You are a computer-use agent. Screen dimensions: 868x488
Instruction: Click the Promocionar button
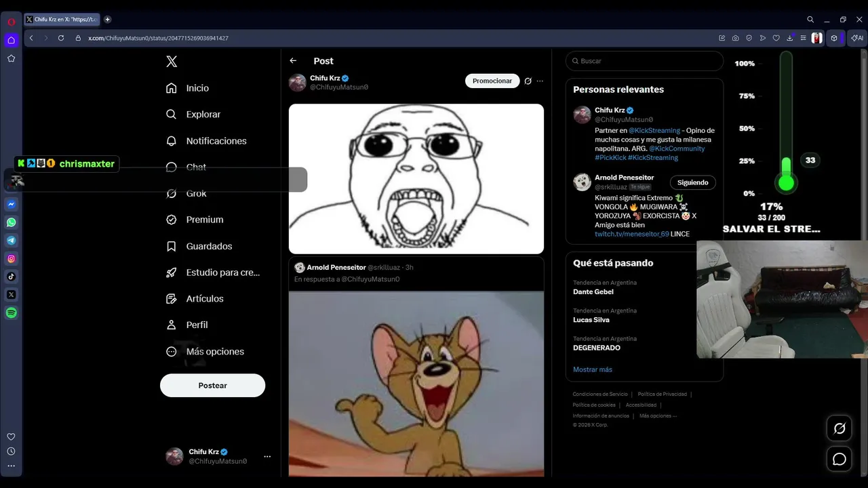point(492,81)
